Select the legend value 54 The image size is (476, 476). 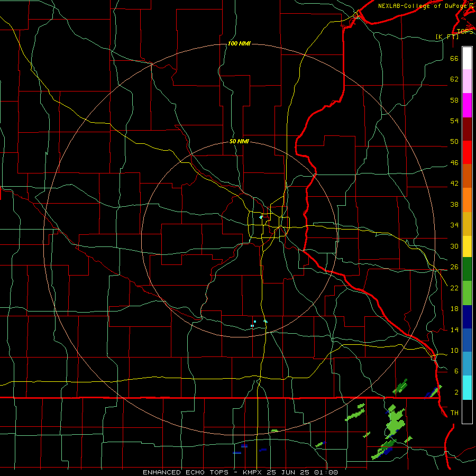pyautogui.click(x=454, y=121)
